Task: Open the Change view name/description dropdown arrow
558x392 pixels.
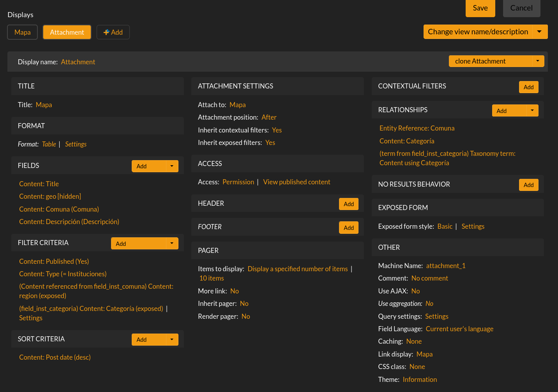Action: 539,32
